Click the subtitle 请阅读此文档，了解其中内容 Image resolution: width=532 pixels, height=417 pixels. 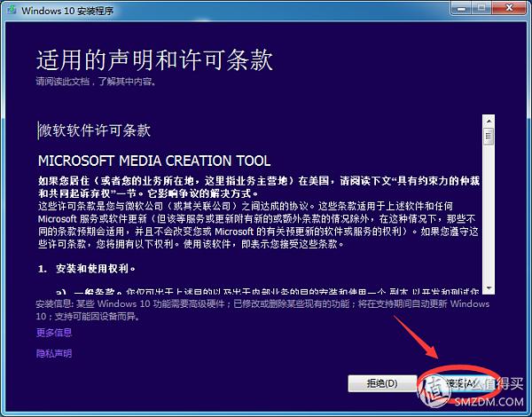[x=97, y=82]
